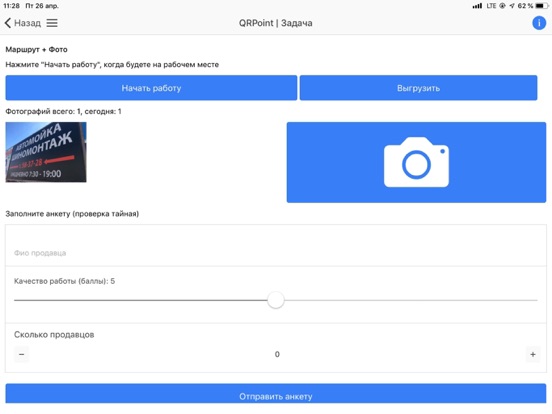The width and height of the screenshot is (552, 414).
Task: Click the seller count value 0
Action: (x=277, y=354)
